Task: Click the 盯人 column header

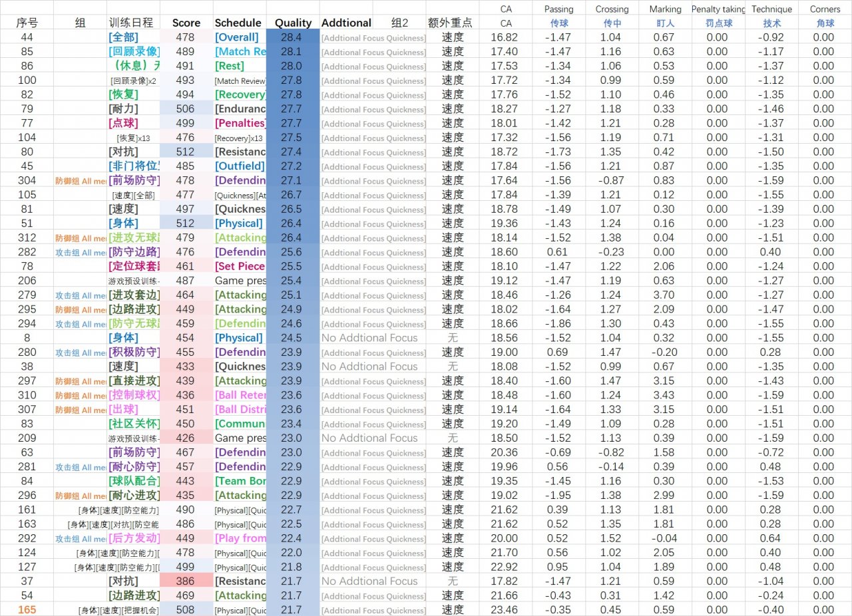Action: click(x=665, y=23)
